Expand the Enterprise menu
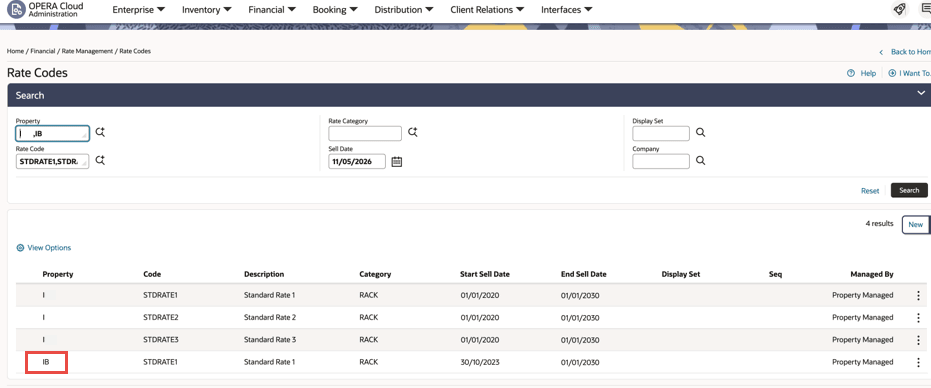This screenshot has width=931, height=388. click(x=139, y=10)
